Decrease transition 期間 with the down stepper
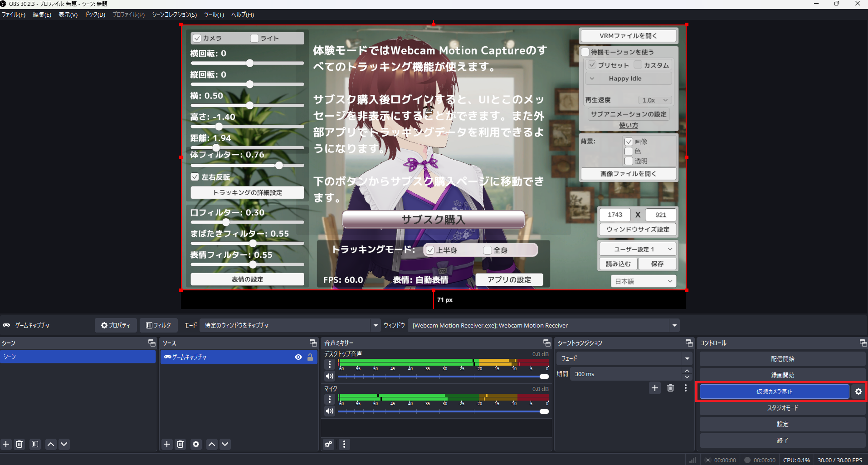This screenshot has width=868, height=465. point(687,377)
